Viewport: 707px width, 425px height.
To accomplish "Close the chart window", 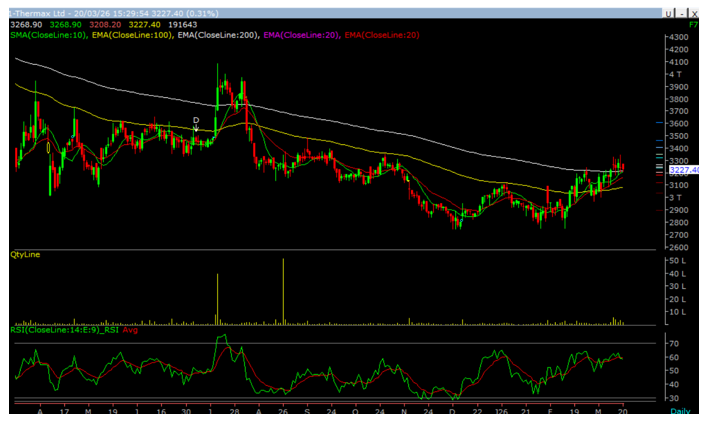I will coord(695,13).
